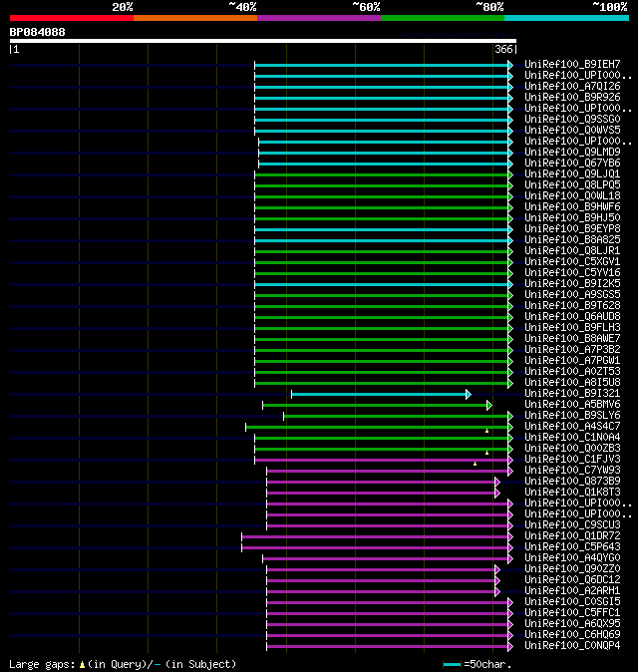Open hit UniRef100_Q873B9
Screen dimensions: 638x672
[x=572, y=482]
